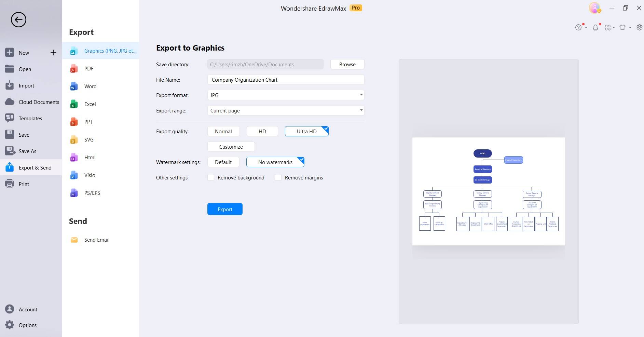
Task: Click the PPT file icon
Action: (74, 122)
